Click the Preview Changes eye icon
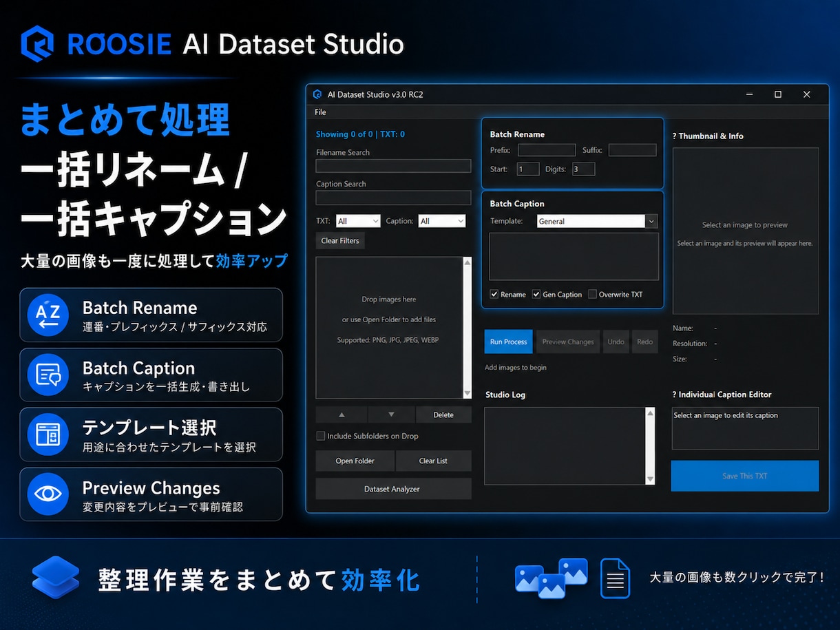Viewport: 840px width, 630px height. tap(48, 494)
